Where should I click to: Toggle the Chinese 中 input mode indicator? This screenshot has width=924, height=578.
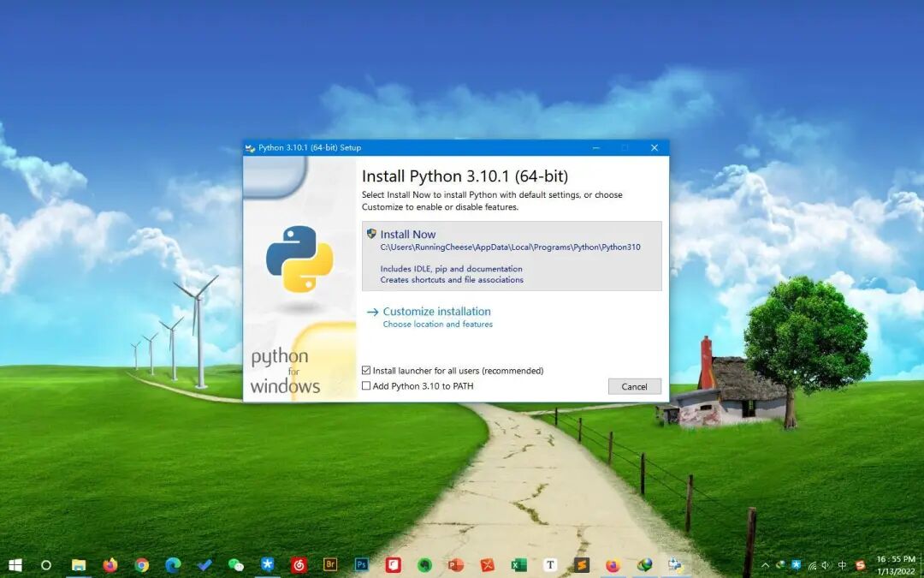point(842,565)
